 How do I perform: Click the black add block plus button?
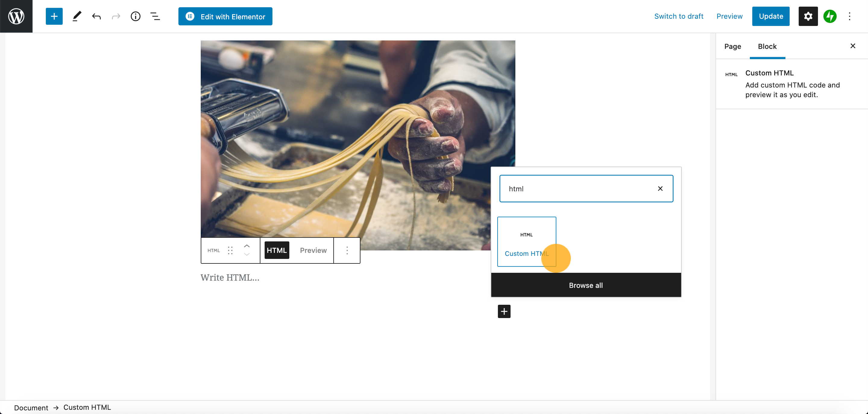point(504,311)
